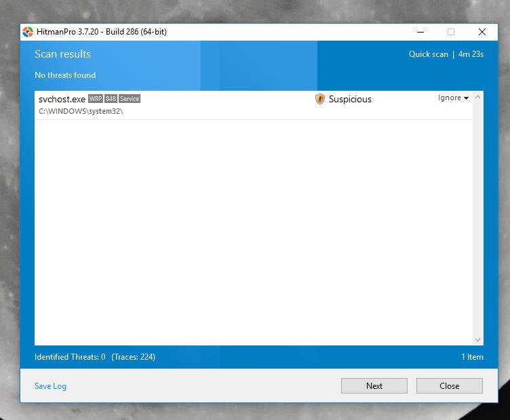Click the Quick scan label

pos(429,54)
